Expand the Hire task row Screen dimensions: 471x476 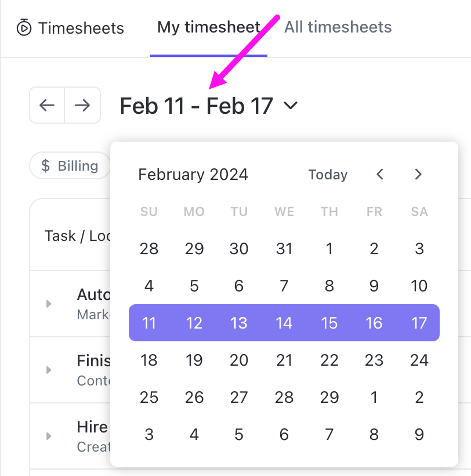pos(49,436)
